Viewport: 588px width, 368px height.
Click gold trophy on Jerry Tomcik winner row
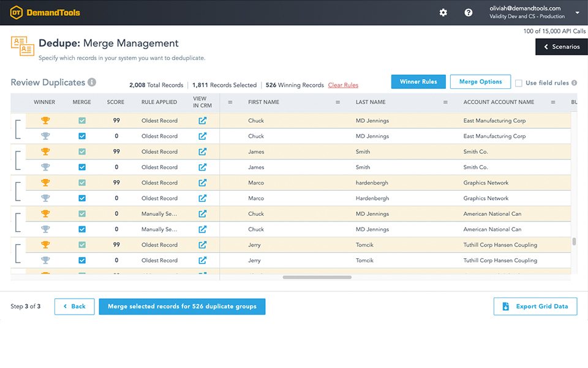click(x=45, y=245)
